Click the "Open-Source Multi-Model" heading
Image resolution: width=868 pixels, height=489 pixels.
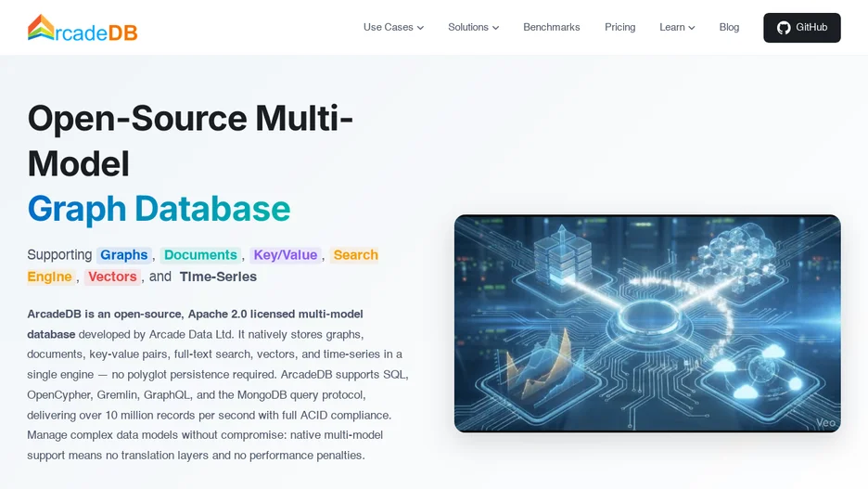pyautogui.click(x=190, y=141)
